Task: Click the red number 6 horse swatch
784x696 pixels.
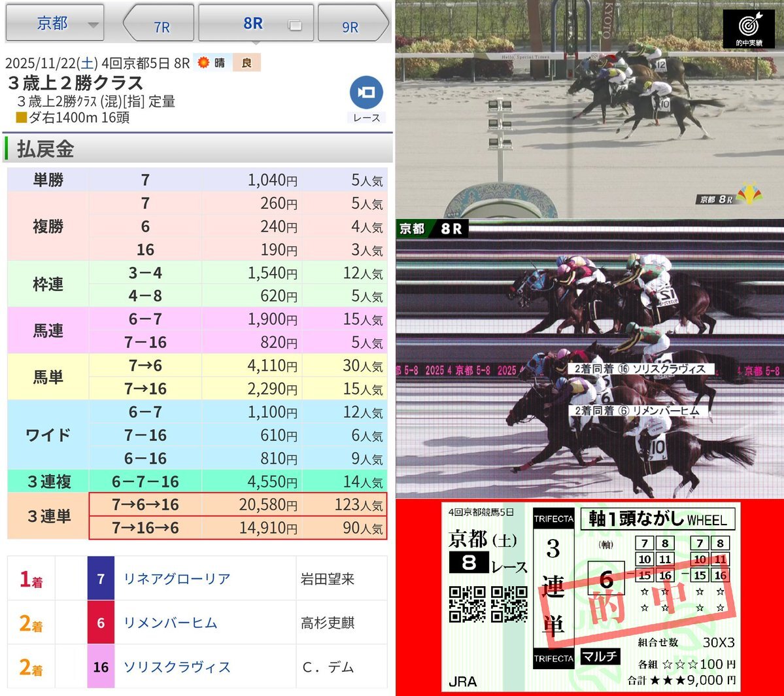Action: click(101, 623)
